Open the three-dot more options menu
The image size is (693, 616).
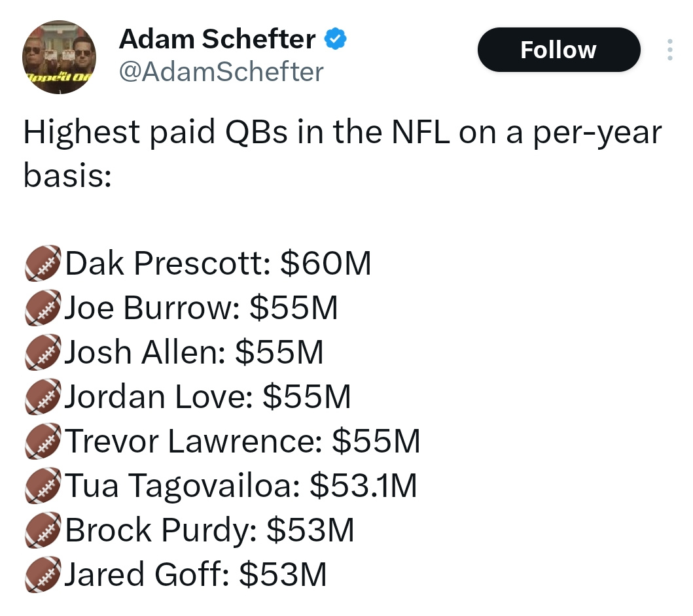670,50
